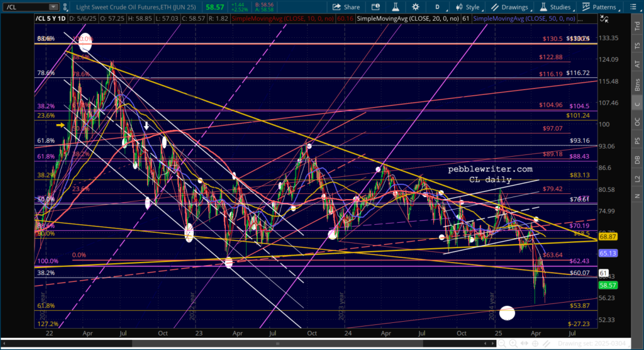Click the A: 58.58 ask price
The height and width of the screenshot is (350, 644).
[x=264, y=9]
